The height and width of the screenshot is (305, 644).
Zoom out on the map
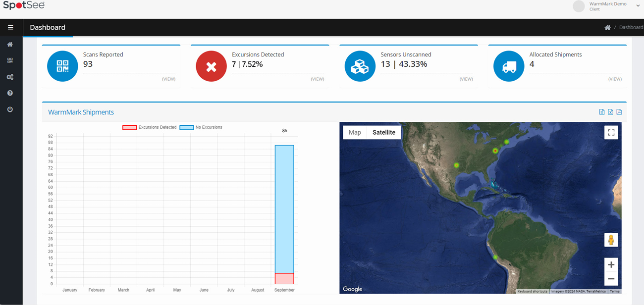(611, 279)
